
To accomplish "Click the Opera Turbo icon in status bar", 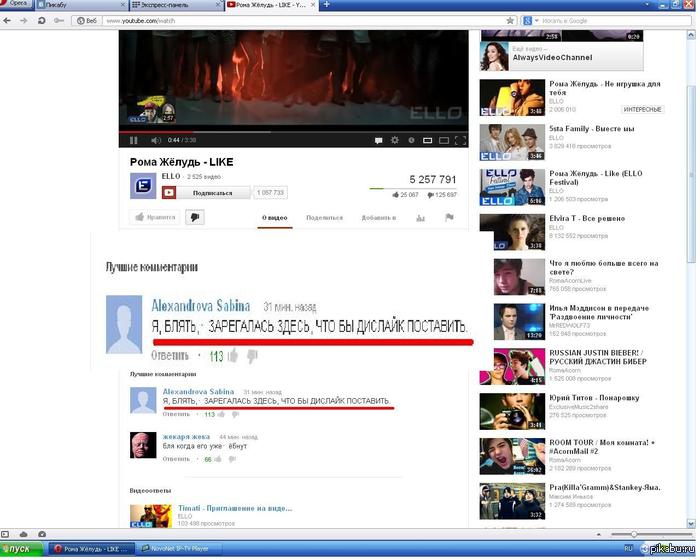I will point(42,534).
